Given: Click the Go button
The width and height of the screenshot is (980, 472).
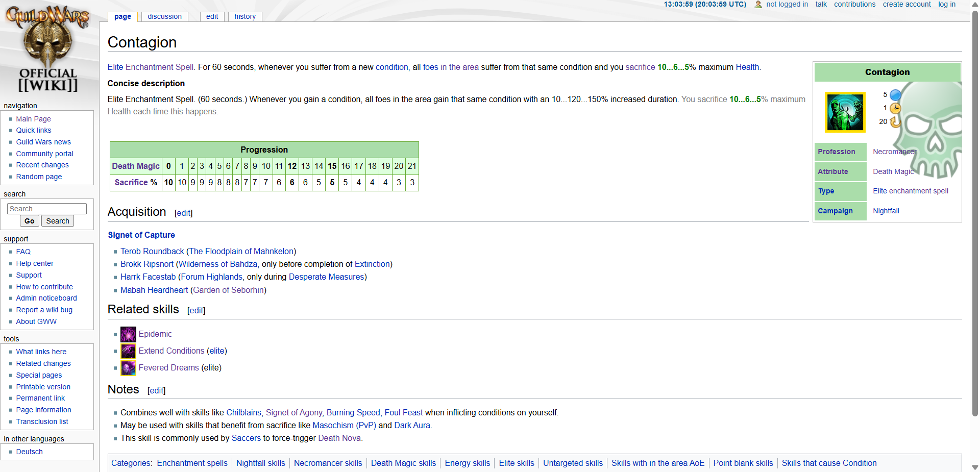Looking at the screenshot, I should [x=30, y=221].
